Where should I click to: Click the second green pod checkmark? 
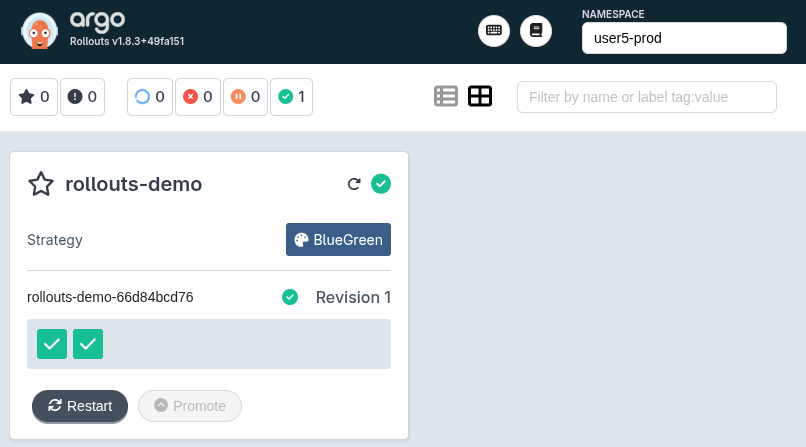click(x=88, y=344)
